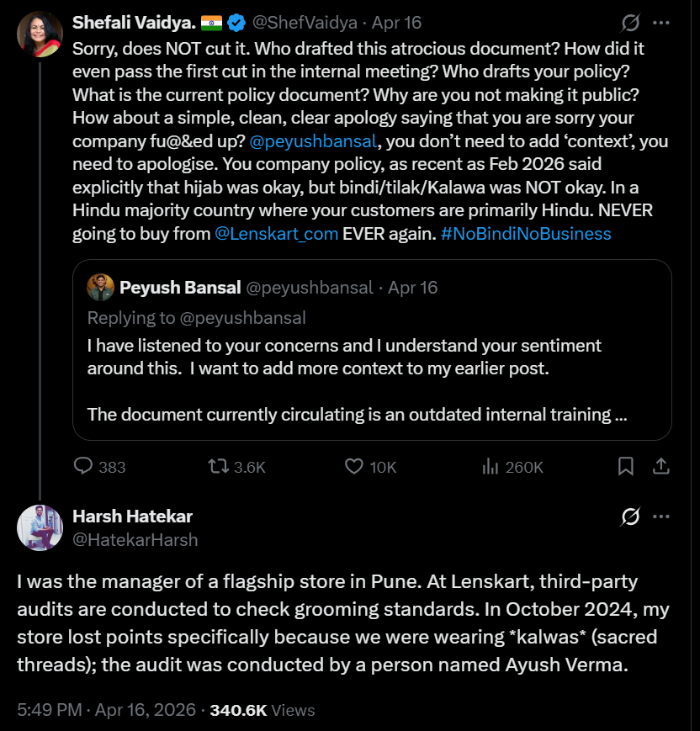
Task: Open the analytics icon showing 260K views
Action: coord(491,466)
